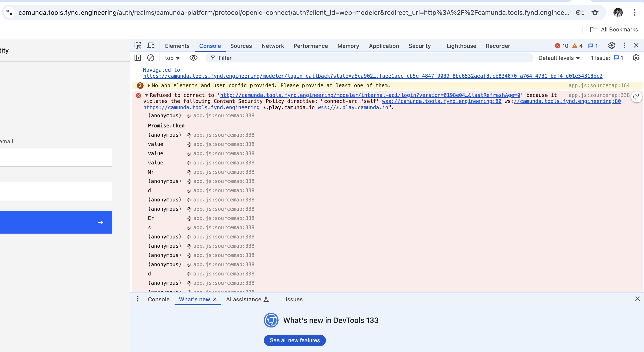
Task: Open the AI assistance drawer tab
Action: click(247, 299)
